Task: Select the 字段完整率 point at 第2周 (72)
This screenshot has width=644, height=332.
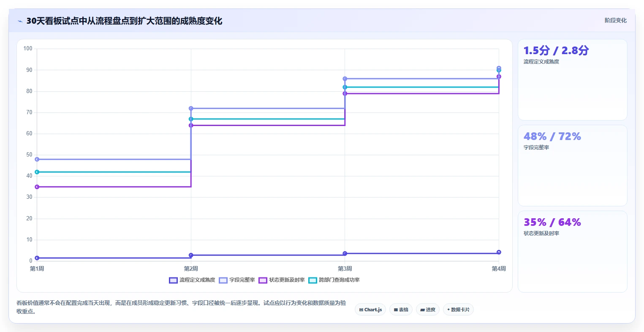Action: pyautogui.click(x=191, y=108)
